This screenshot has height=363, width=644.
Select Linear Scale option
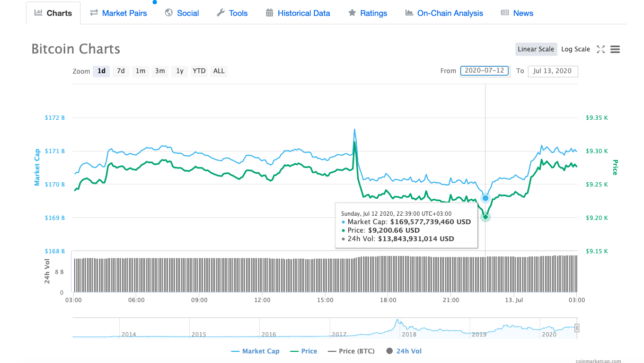(x=536, y=49)
